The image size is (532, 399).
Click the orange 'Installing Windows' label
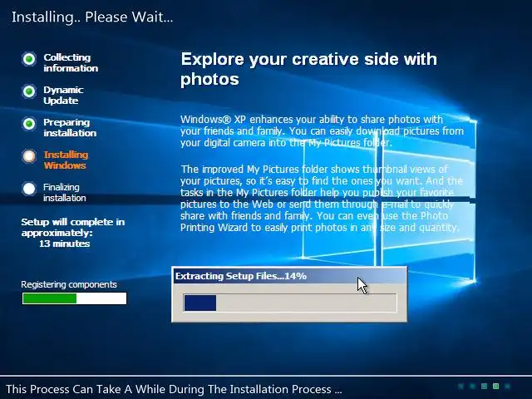coord(66,160)
